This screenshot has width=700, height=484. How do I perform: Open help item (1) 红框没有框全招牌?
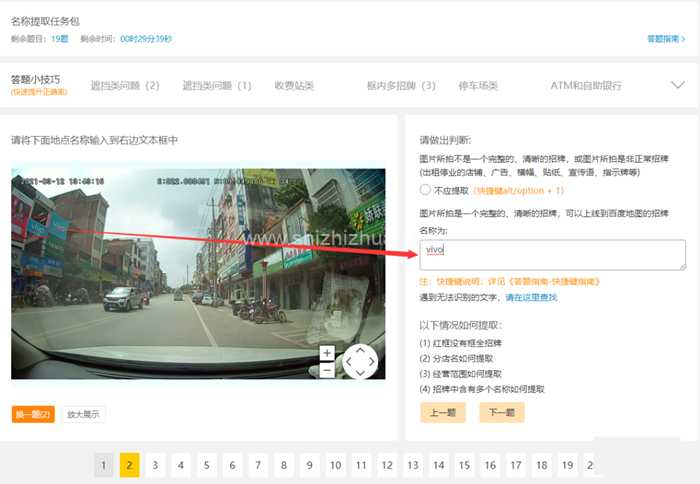[x=460, y=343]
